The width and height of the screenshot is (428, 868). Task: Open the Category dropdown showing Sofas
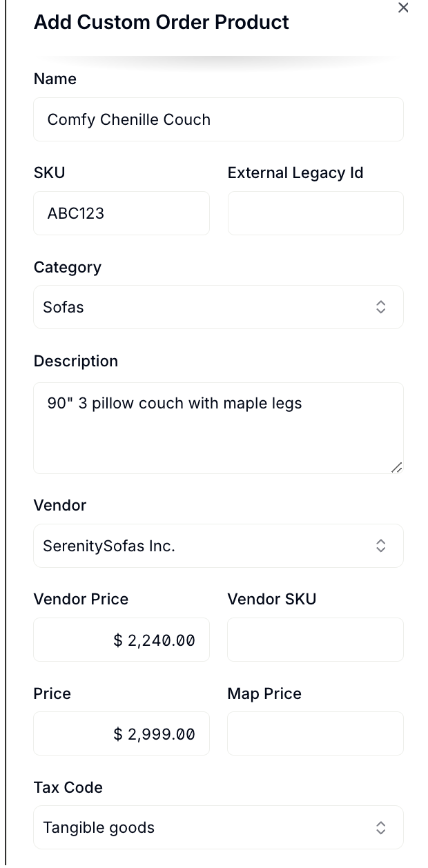tap(218, 307)
